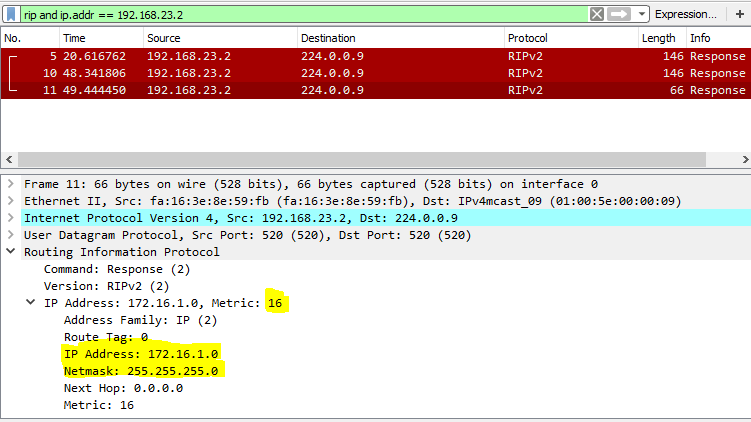Select packet number 5 row
This screenshot has height=422, width=751.
click(x=376, y=56)
